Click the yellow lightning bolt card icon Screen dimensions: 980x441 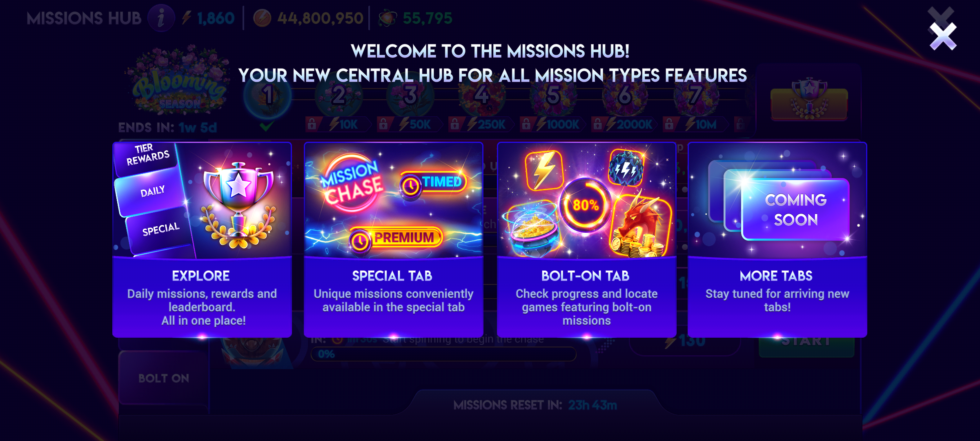[544, 170]
